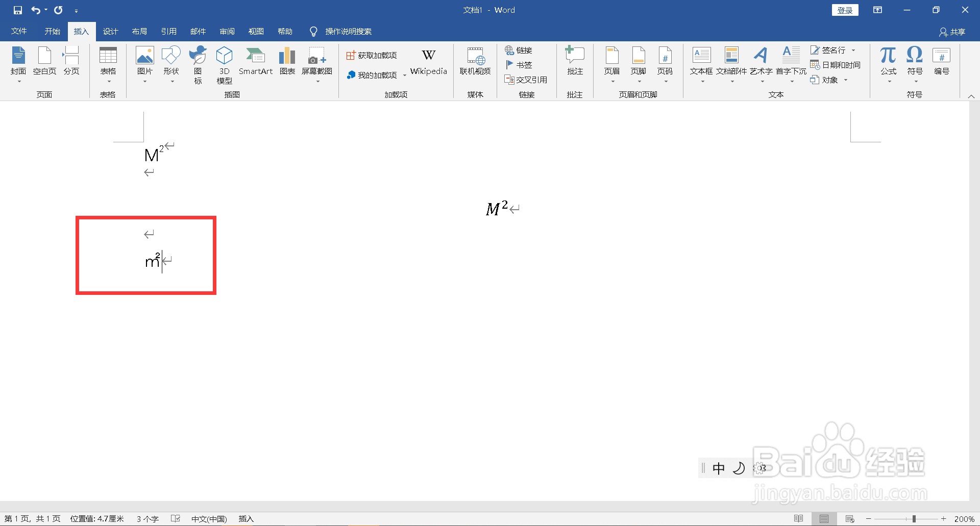Switch to the Review (审阅) tab
Viewport: 980px width, 526px height.
point(227,32)
